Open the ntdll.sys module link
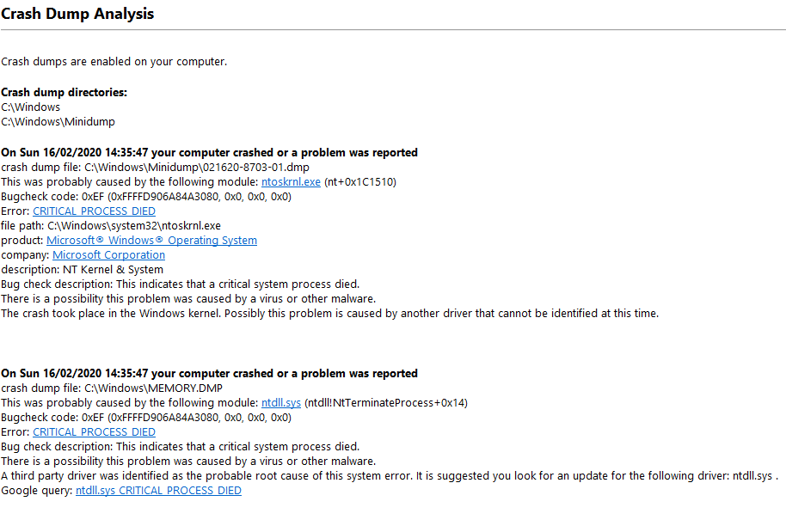786x532 pixels. coord(281,403)
